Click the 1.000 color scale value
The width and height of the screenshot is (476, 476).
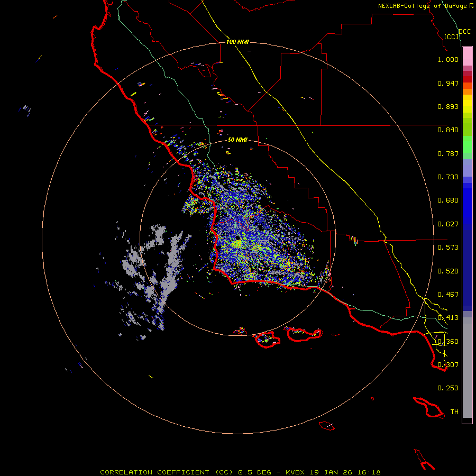pyautogui.click(x=448, y=59)
